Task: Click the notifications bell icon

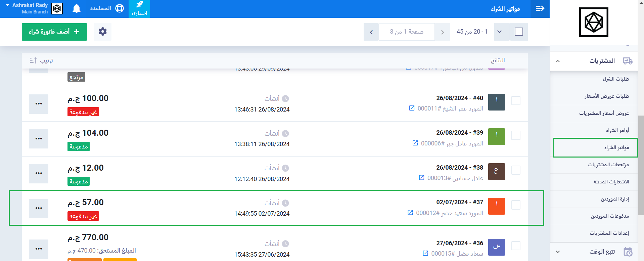Action: pyautogui.click(x=77, y=8)
